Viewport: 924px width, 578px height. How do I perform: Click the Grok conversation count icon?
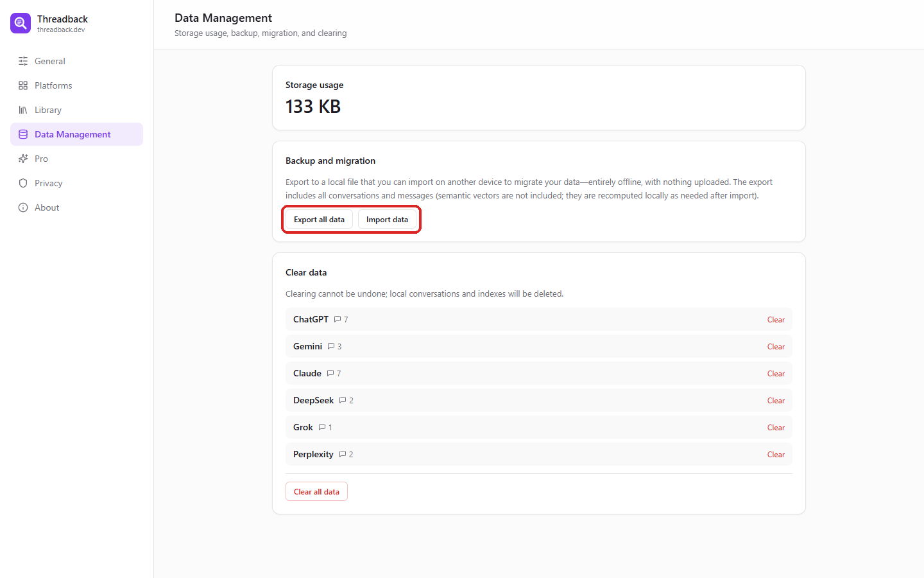pos(322,427)
